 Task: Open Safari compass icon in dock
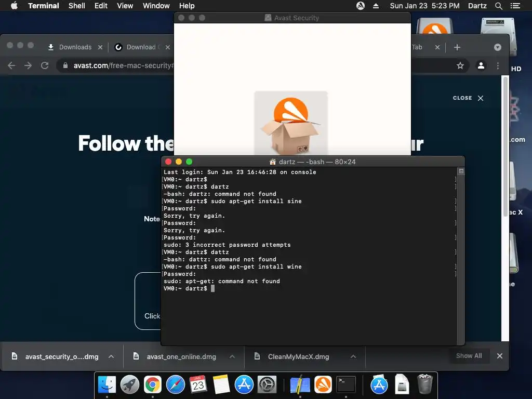pos(176,385)
